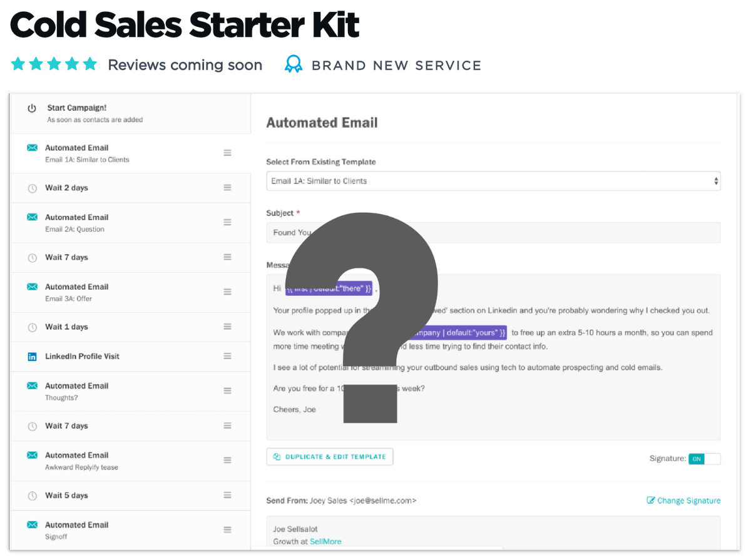Click the Duplicate & Edit Template button
The height and width of the screenshot is (560, 751).
[x=330, y=457]
